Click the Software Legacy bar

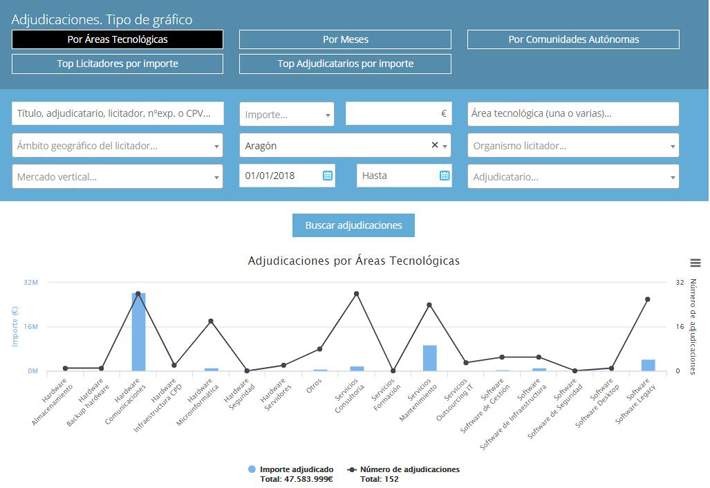point(648,365)
